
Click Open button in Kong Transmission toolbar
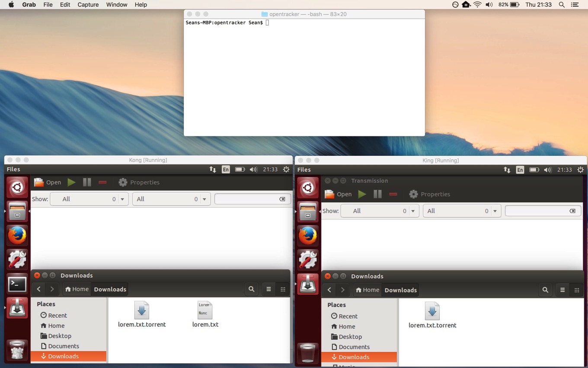[48, 182]
